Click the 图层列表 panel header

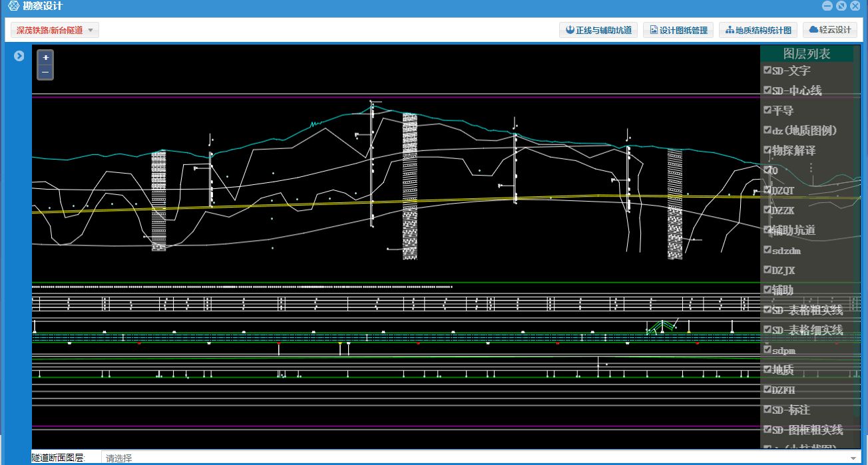point(806,54)
